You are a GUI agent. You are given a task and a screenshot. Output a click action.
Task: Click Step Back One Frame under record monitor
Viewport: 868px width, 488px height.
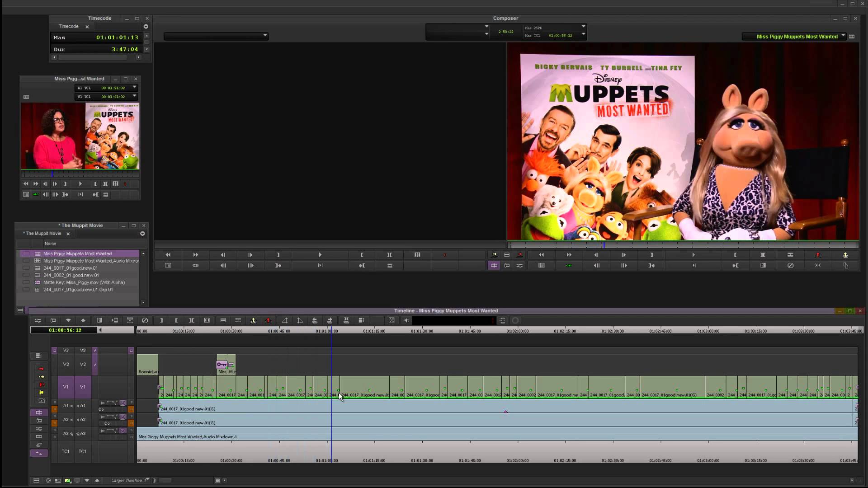click(x=596, y=255)
